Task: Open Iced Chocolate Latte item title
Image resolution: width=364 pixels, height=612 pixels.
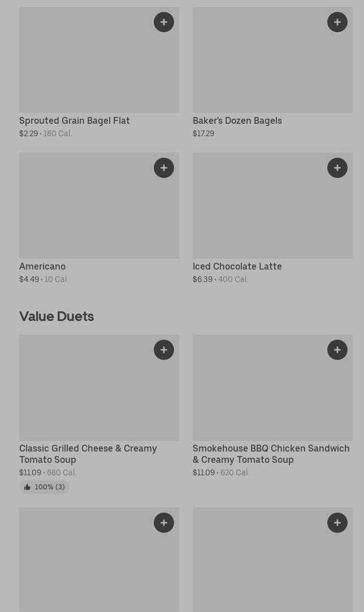Action: pyautogui.click(x=237, y=266)
